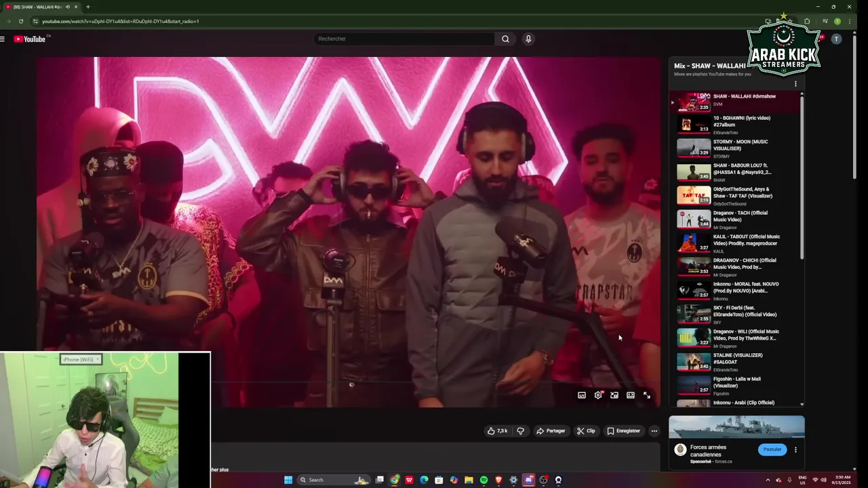
Task: Open Spotify from the taskbar
Action: point(484,480)
